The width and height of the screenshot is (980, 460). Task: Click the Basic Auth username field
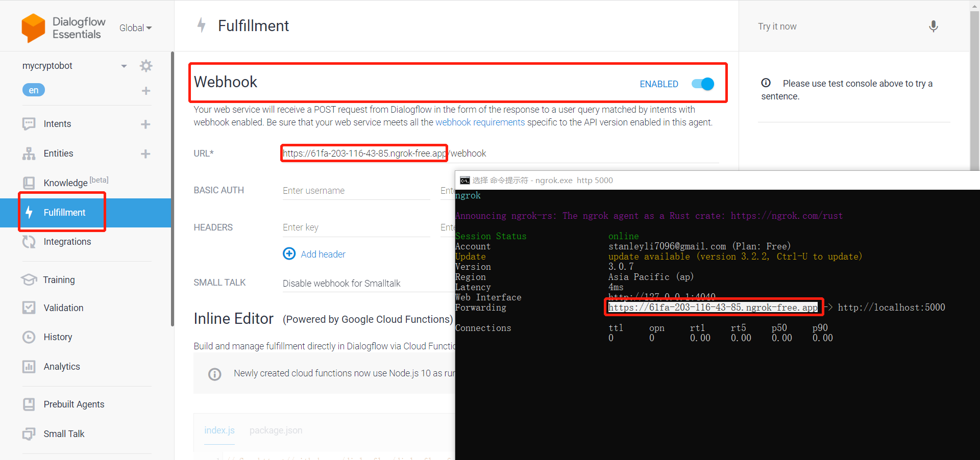(356, 191)
